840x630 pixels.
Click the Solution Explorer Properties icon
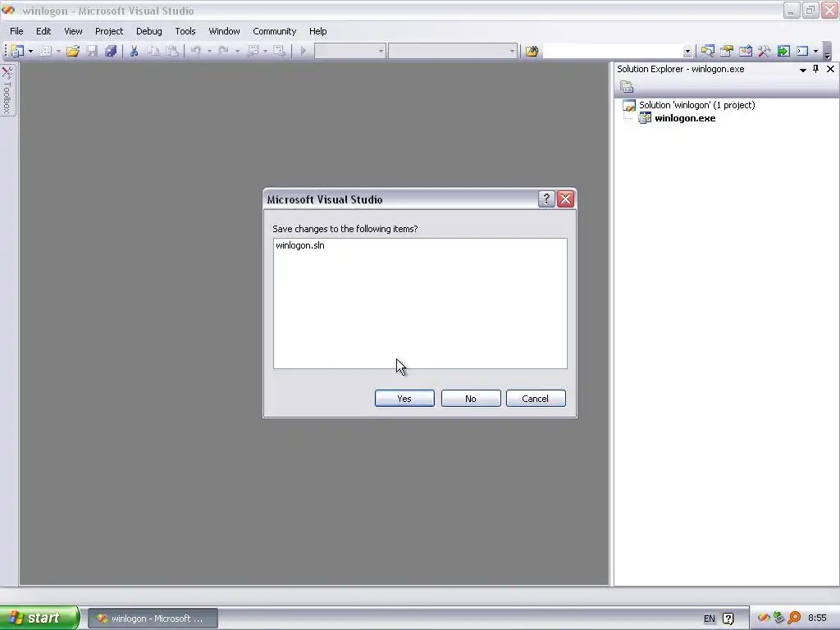[626, 87]
